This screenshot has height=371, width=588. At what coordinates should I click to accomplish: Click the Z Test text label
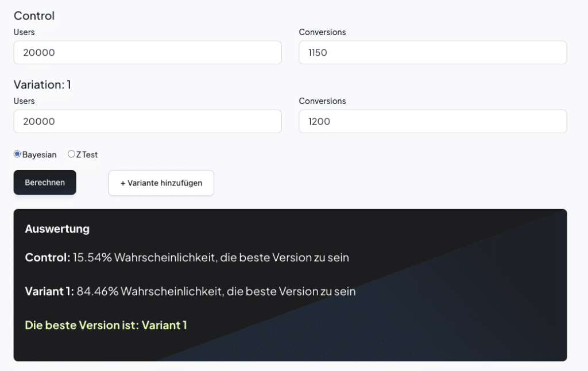(87, 154)
